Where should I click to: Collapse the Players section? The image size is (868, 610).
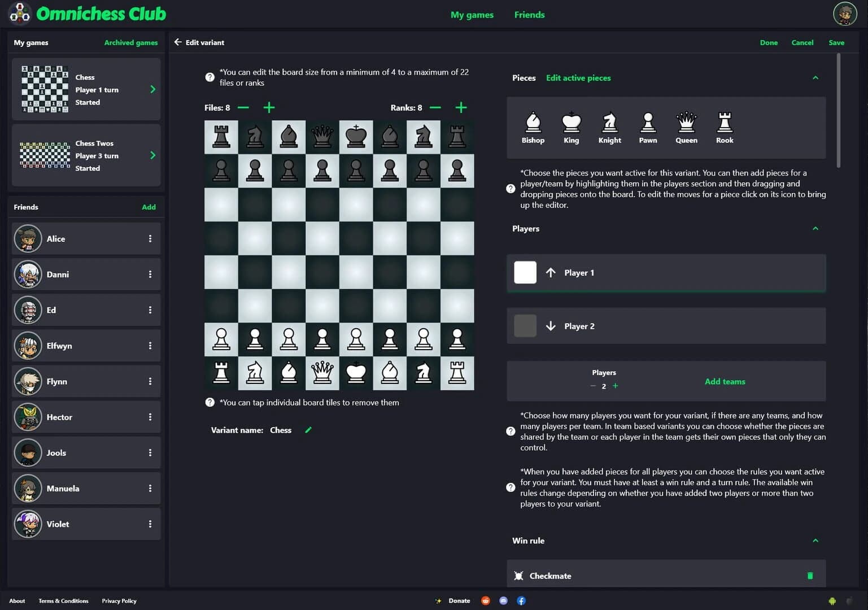[x=815, y=229]
